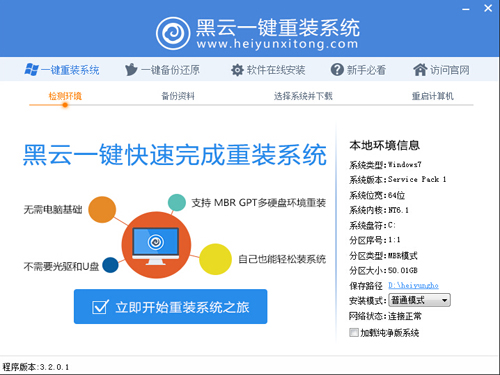The height and width of the screenshot is (375, 500).
Task: Select the 检测环境 step
Action: click(65, 96)
